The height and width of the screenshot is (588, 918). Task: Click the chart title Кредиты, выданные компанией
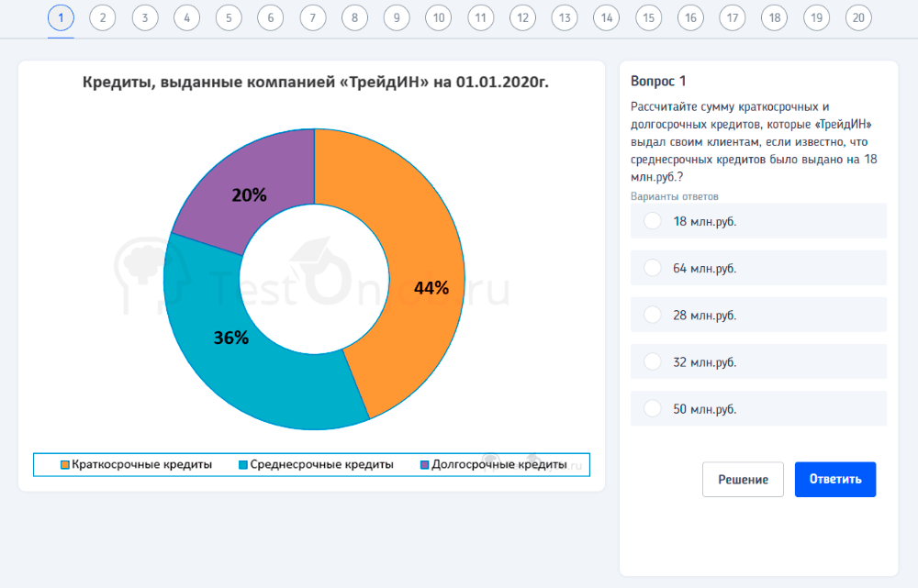point(316,82)
